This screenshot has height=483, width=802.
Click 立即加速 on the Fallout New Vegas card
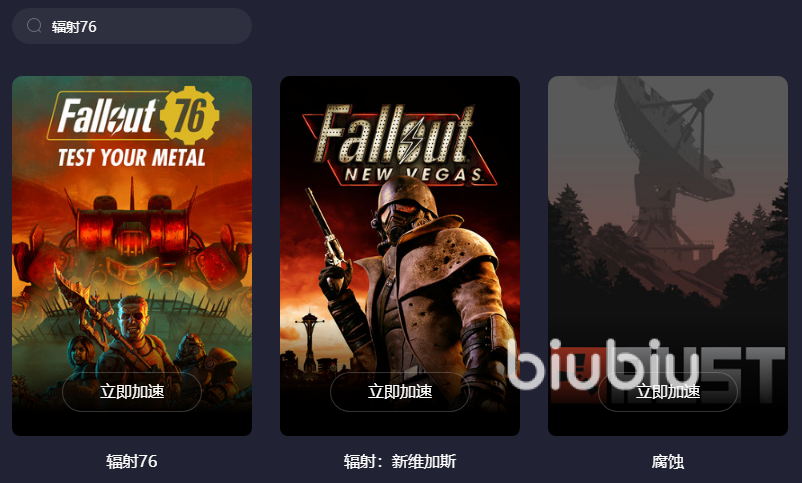(x=400, y=392)
